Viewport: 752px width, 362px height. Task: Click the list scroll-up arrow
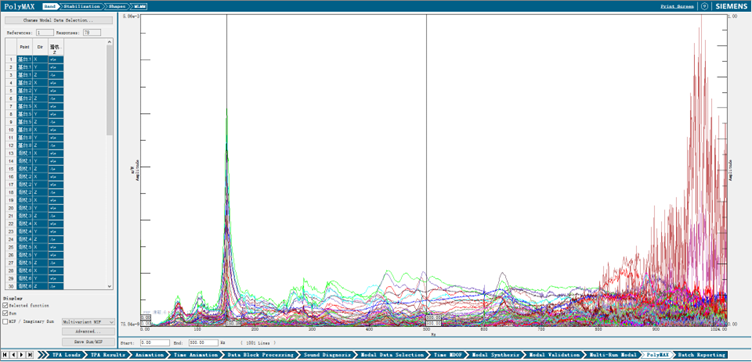click(110, 42)
